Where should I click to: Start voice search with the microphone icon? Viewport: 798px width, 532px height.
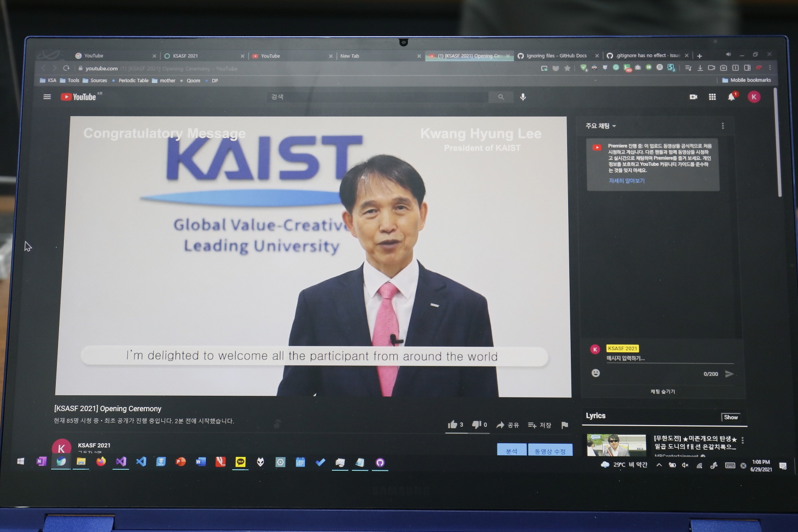pos(523,97)
